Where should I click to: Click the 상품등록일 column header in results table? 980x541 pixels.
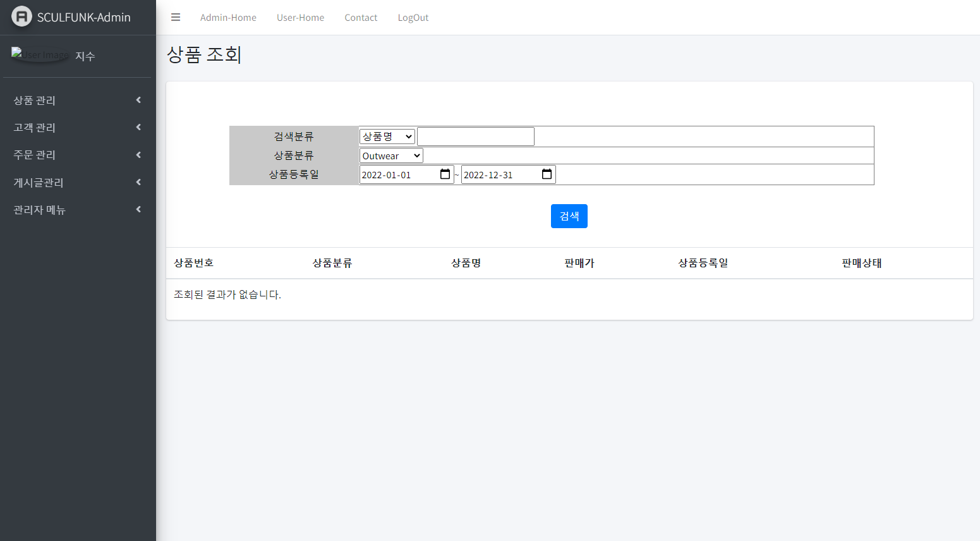[x=703, y=263]
